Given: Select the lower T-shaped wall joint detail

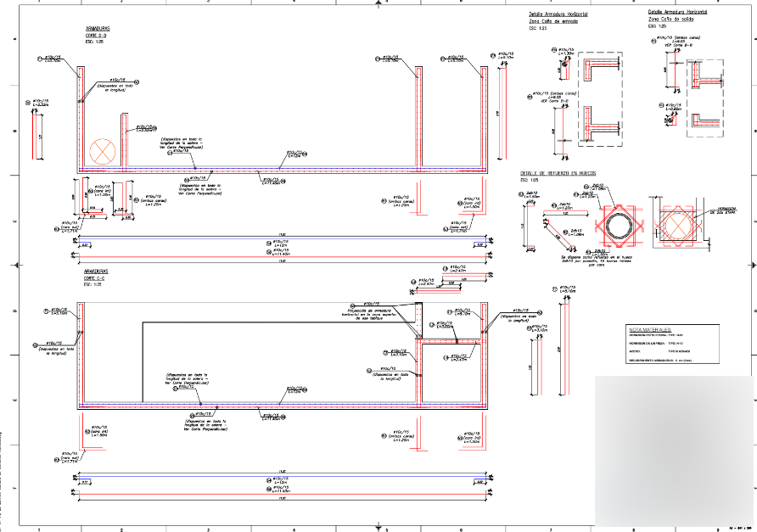Looking at the screenshot, I should point(602,125).
